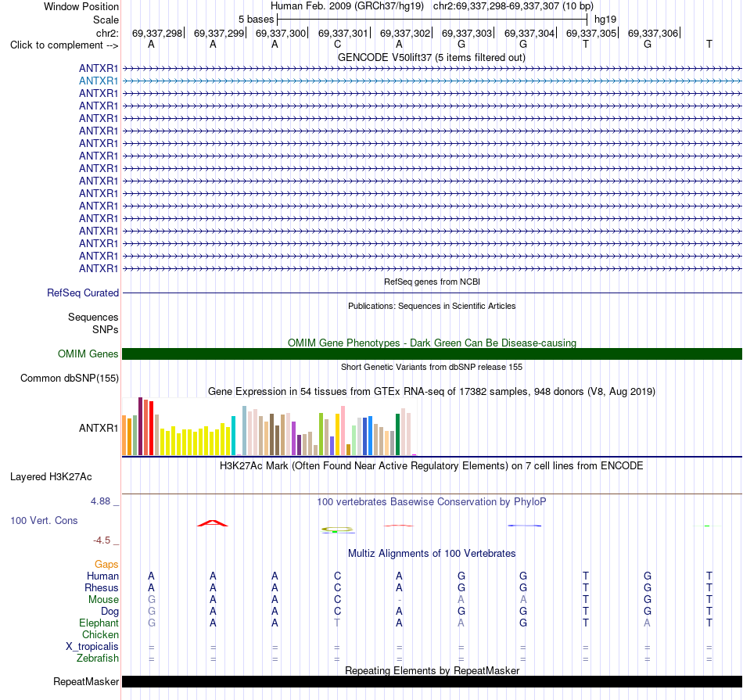Viewport: 743px width, 700px height.
Task: Click the -4.5 PhyloP lower limit value
Action: [102, 540]
